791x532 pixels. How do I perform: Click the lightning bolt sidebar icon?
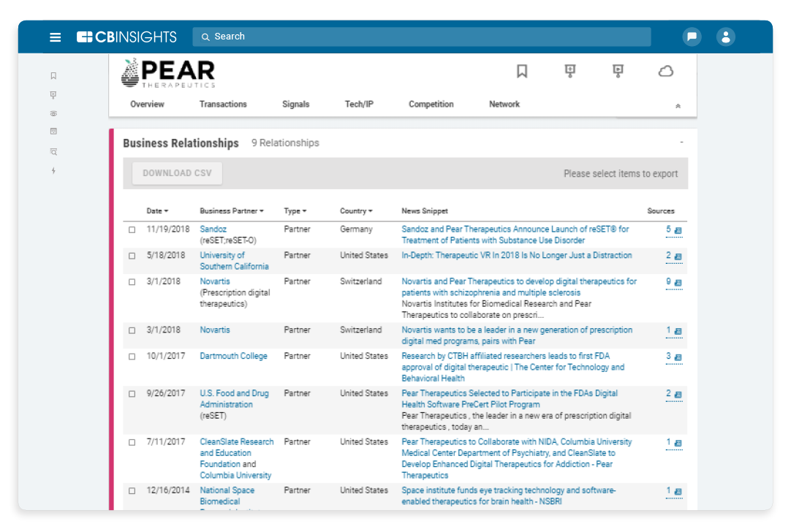point(53,170)
